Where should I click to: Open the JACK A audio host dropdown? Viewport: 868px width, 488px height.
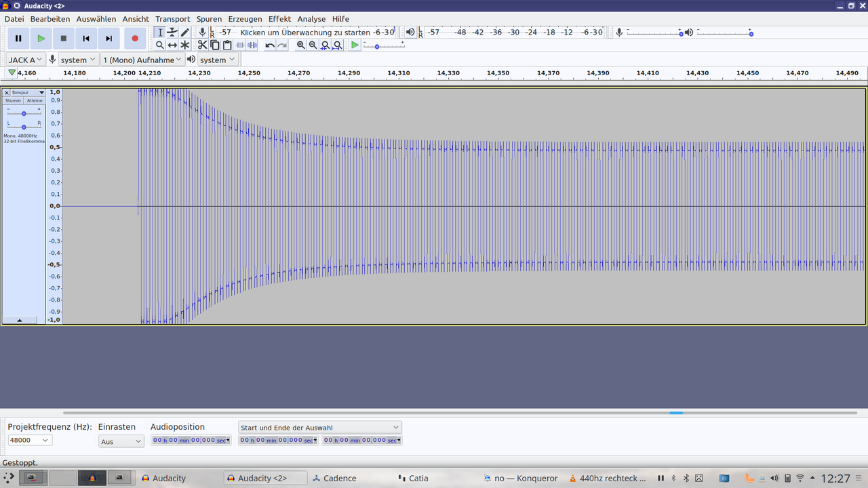[x=26, y=60]
